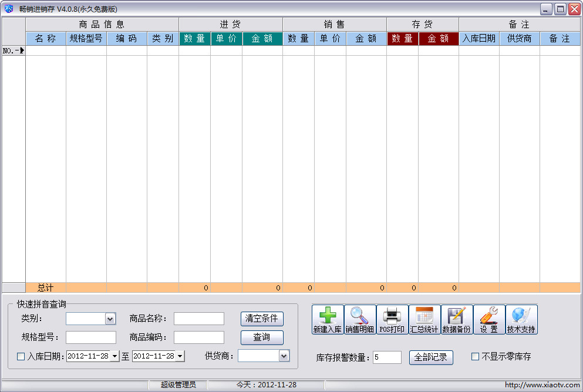Viewport: 583px width, 392px height.
Task: Focus the 规格型号 input field
Action: [91, 337]
